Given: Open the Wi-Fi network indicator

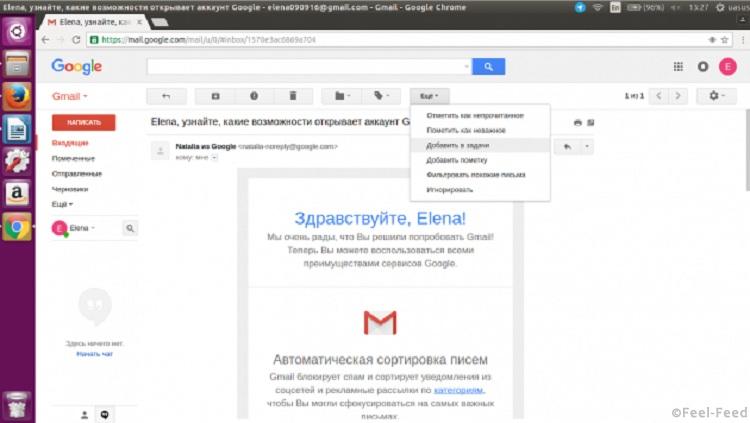Looking at the screenshot, I should (597, 7).
